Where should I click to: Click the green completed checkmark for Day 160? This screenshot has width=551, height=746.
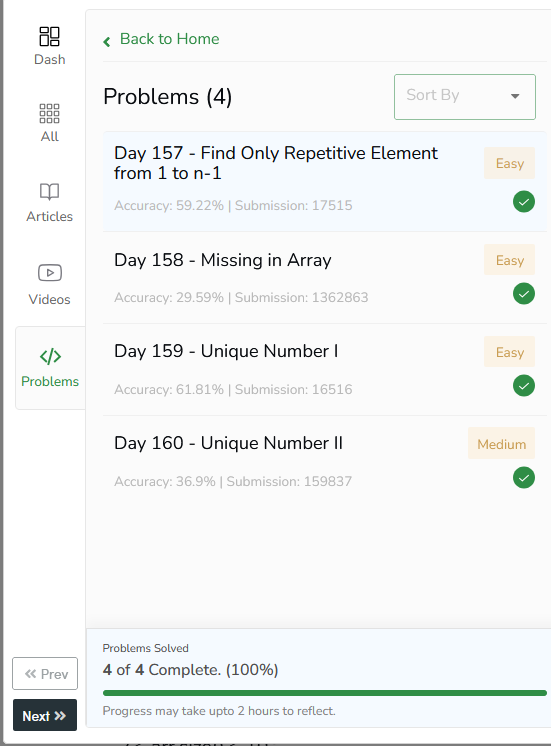523,478
